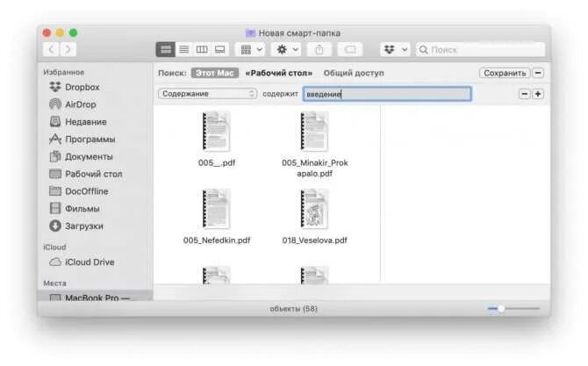Maximize the window with the green button
The width and height of the screenshot is (588, 366).
coord(74,33)
